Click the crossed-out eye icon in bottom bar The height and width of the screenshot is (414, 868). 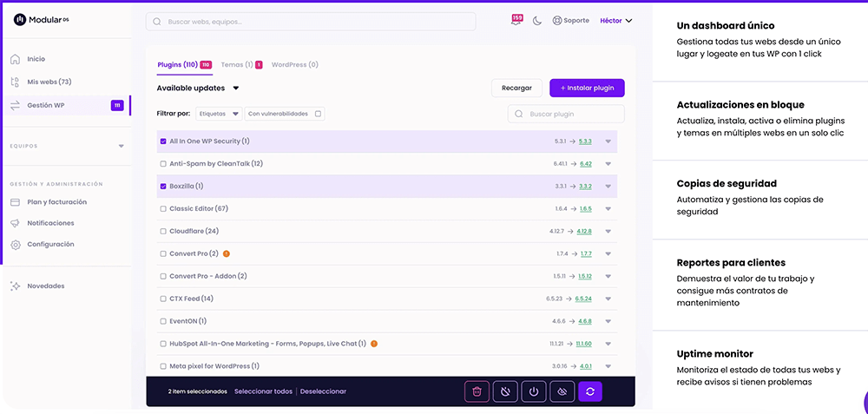(x=562, y=391)
